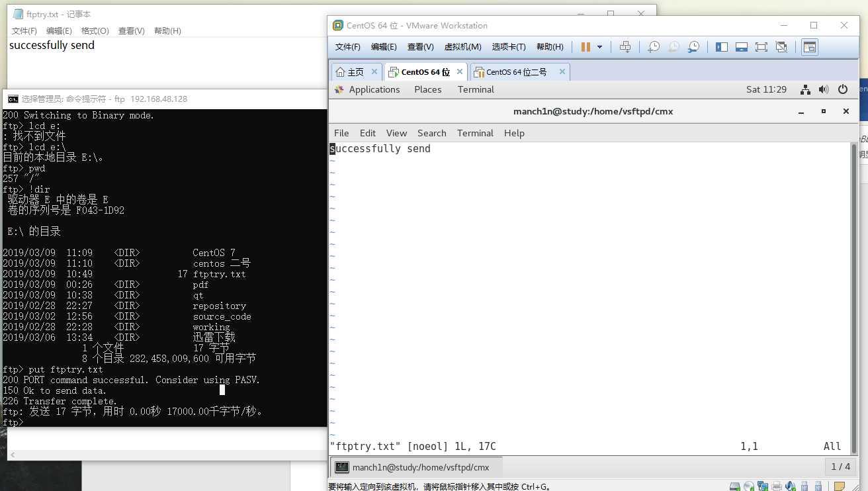
Task: Click the VMware Workstation title bar icon
Action: coord(339,25)
